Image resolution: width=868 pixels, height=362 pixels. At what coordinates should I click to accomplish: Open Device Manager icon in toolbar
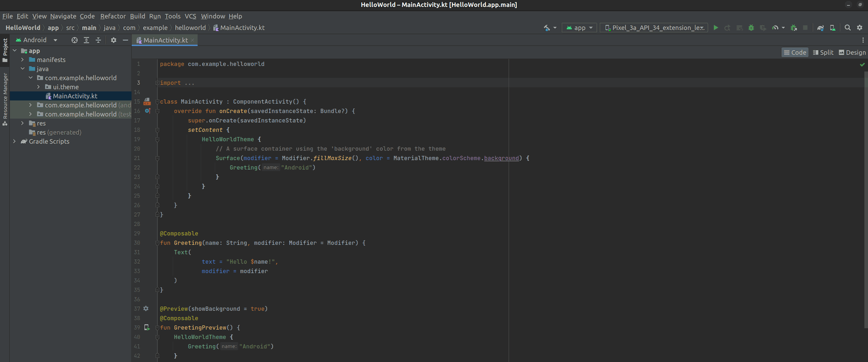coord(833,28)
